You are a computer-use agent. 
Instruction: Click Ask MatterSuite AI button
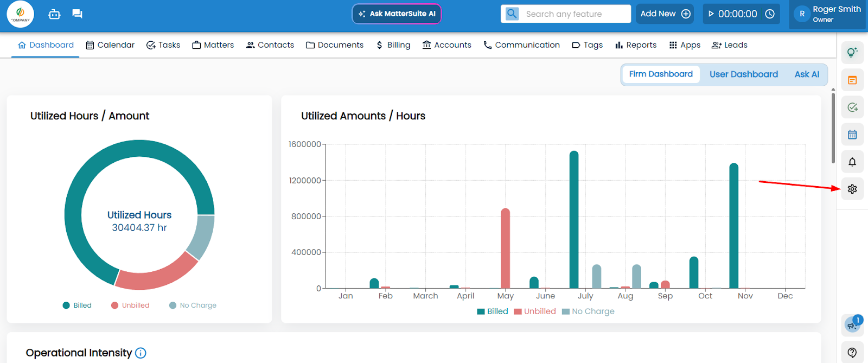[x=397, y=14]
